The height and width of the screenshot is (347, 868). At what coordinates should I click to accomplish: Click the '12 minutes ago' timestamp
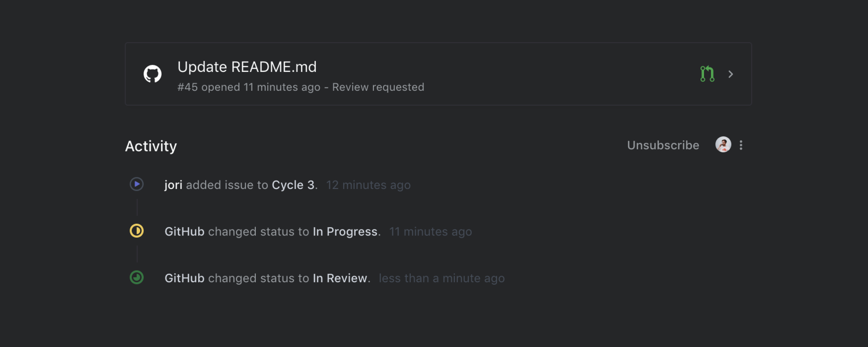[368, 185]
